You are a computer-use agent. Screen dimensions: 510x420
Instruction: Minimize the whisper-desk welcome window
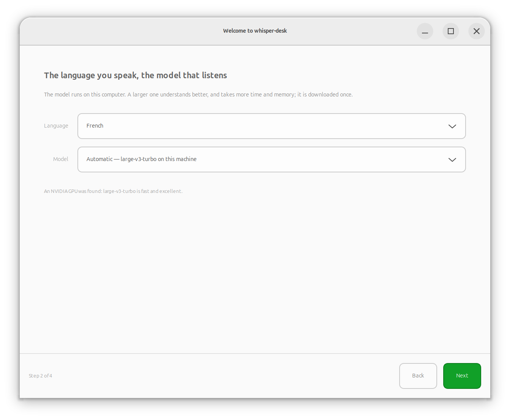[425, 31]
